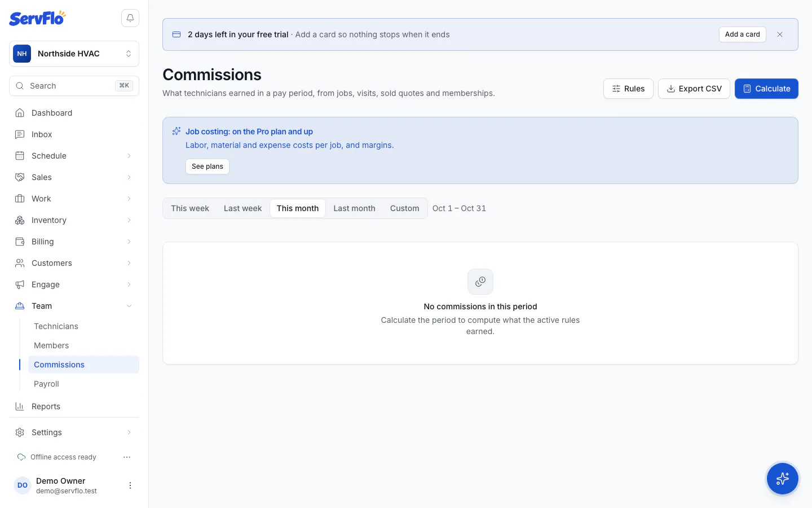
Task: Click the Reports chart icon
Action: coord(20,406)
